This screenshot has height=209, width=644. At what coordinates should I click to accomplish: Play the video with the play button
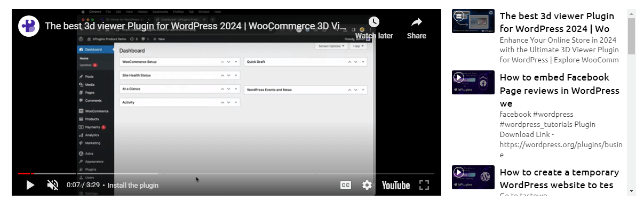[x=30, y=185]
